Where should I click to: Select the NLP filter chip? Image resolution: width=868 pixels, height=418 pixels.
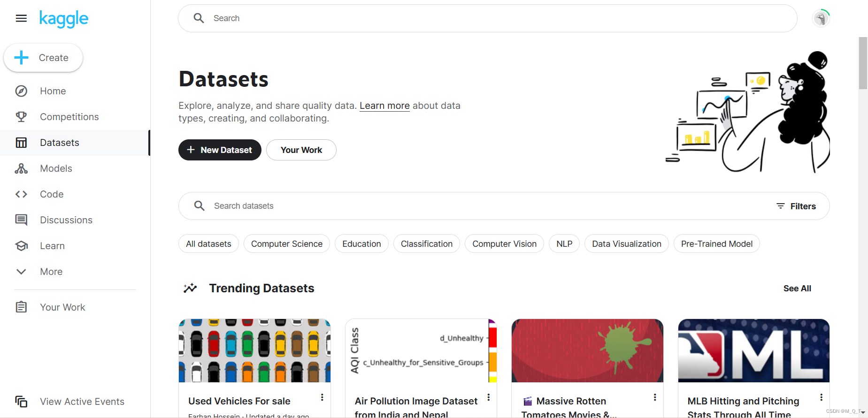coord(564,243)
